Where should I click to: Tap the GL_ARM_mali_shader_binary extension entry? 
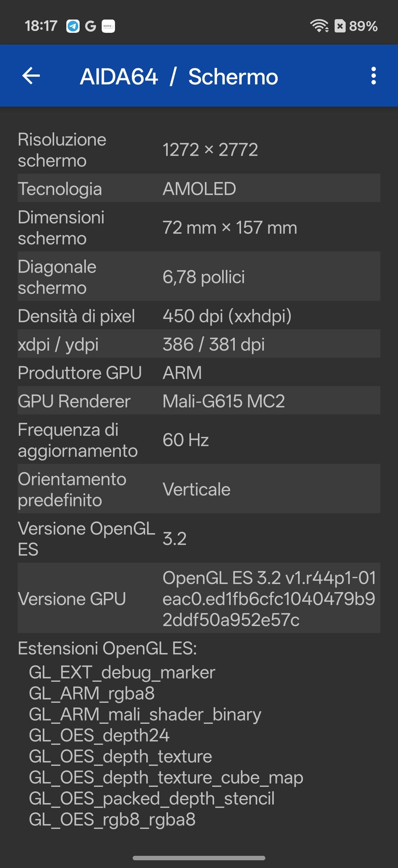(x=145, y=715)
